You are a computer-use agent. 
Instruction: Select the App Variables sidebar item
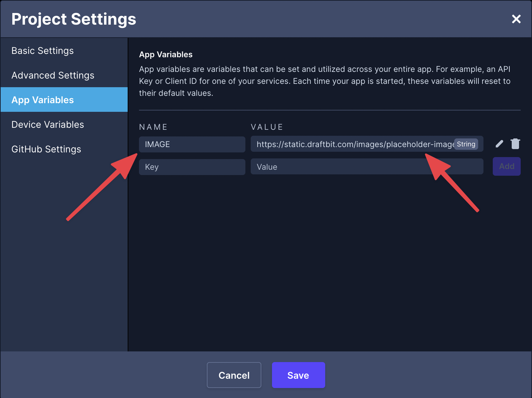coord(43,100)
